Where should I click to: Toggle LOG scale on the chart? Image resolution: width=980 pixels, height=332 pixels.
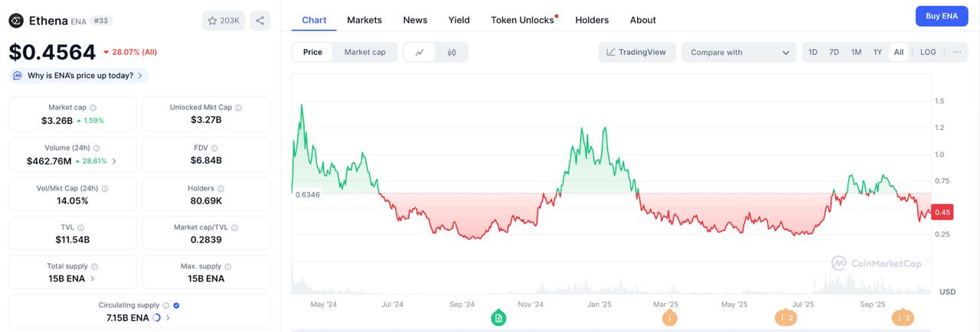(x=928, y=52)
